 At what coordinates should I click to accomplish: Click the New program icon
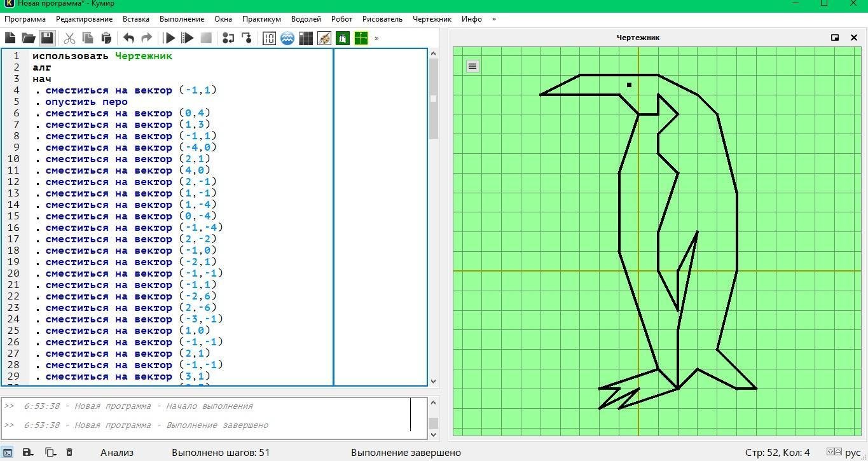tap(10, 38)
